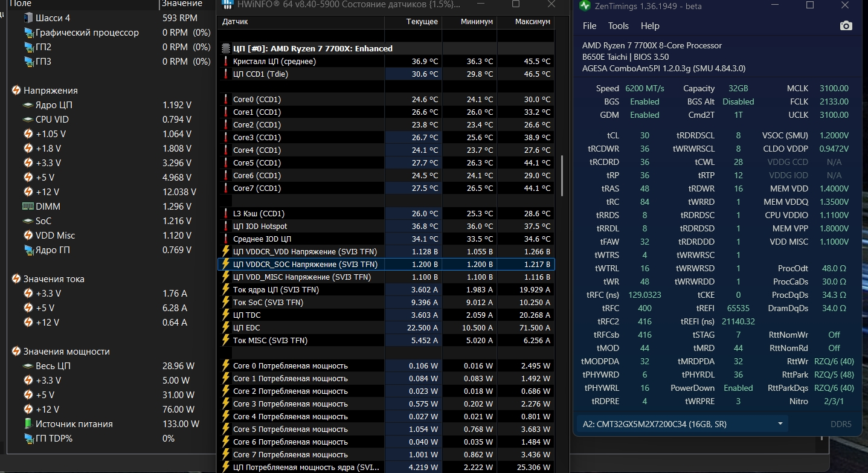
Task: Select the ЦП IOD Hotspot row label
Action: pyautogui.click(x=261, y=226)
